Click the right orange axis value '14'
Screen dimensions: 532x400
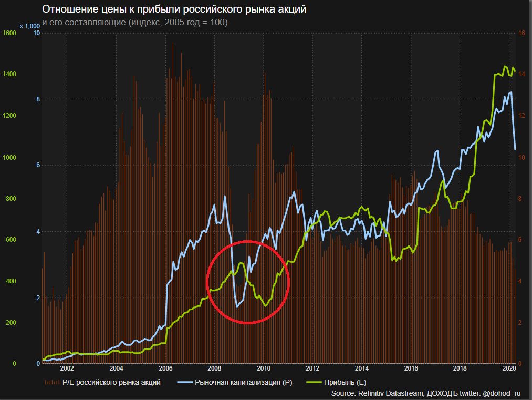(x=521, y=74)
